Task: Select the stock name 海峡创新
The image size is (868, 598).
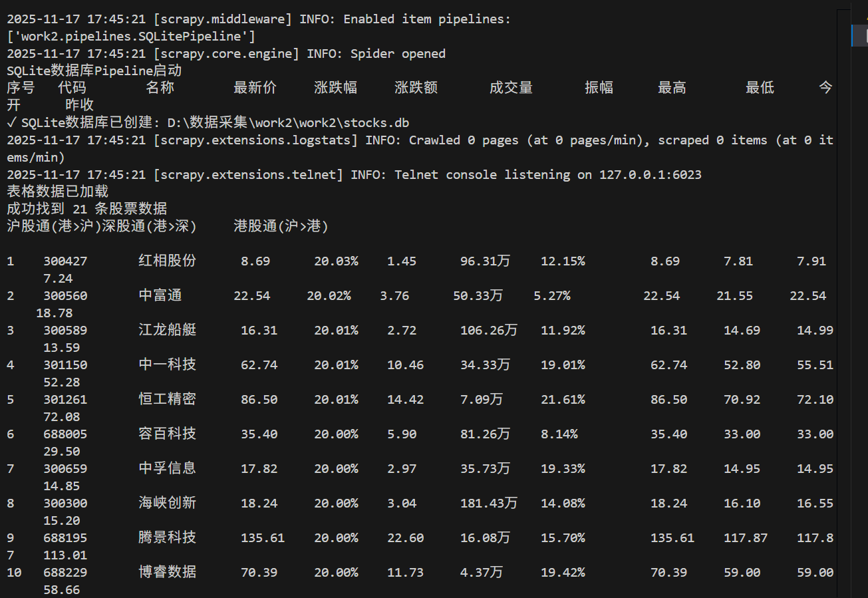Action: click(x=167, y=503)
